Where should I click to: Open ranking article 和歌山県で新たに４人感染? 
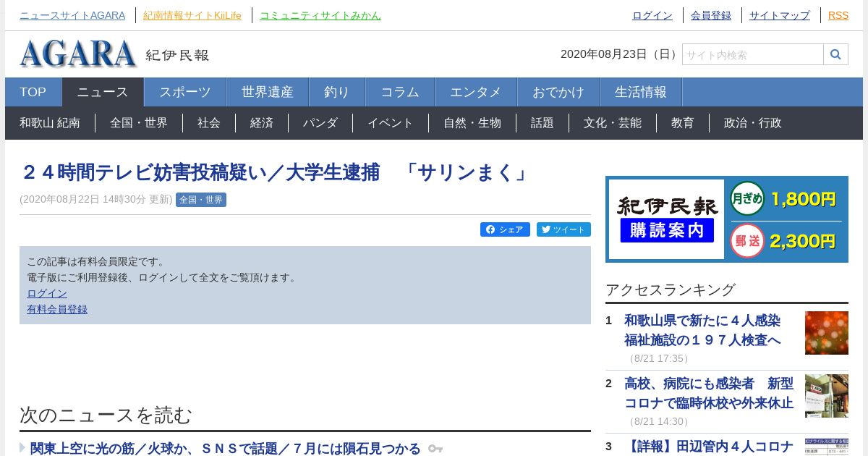(703, 330)
